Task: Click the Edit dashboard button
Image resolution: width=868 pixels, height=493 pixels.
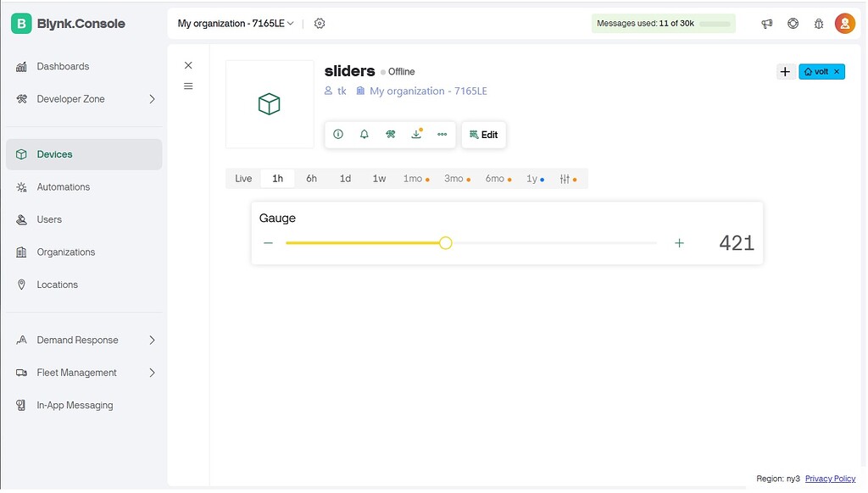Action: pos(483,134)
